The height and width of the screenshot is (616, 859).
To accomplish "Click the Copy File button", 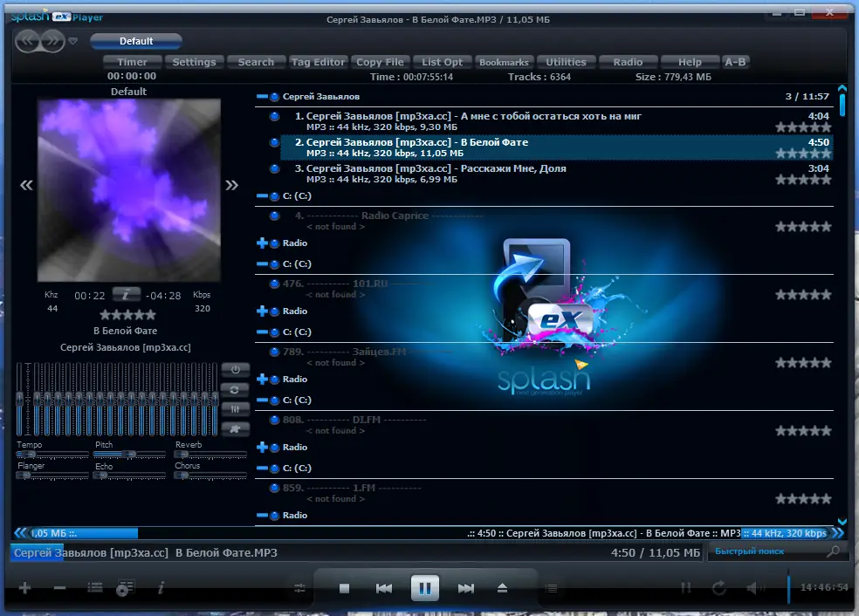I will point(380,62).
